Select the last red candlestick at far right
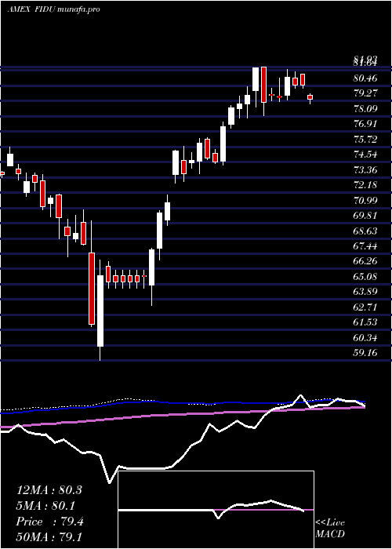 [x=310, y=97]
